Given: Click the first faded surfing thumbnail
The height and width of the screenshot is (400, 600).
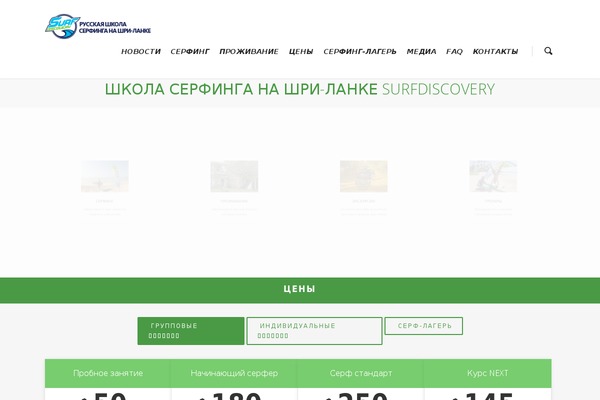Looking at the screenshot, I should click(x=104, y=176).
